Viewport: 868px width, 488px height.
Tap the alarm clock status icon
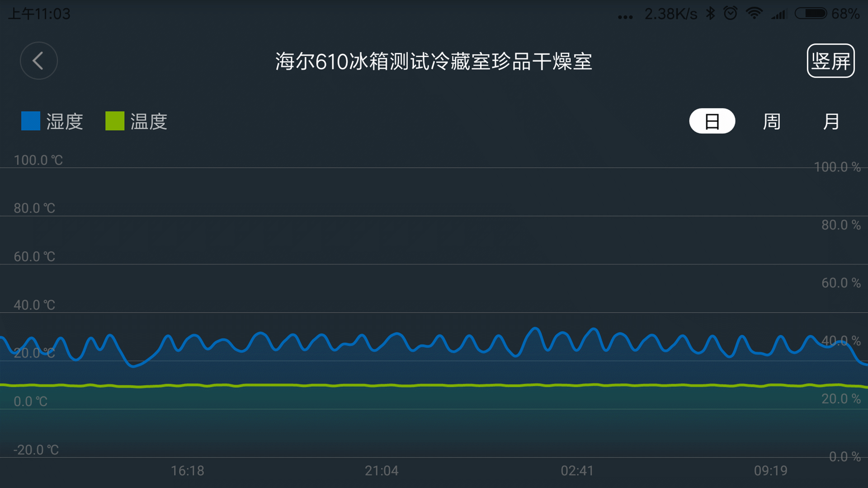tap(730, 14)
